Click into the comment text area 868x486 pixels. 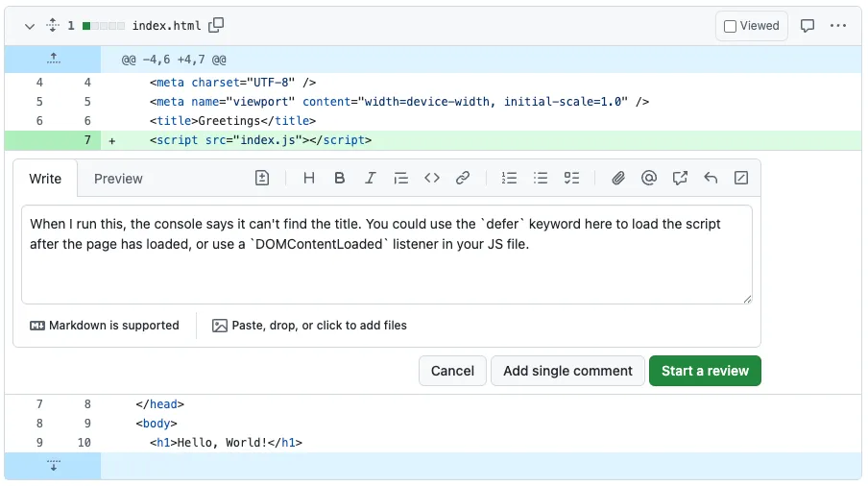[x=386, y=255]
